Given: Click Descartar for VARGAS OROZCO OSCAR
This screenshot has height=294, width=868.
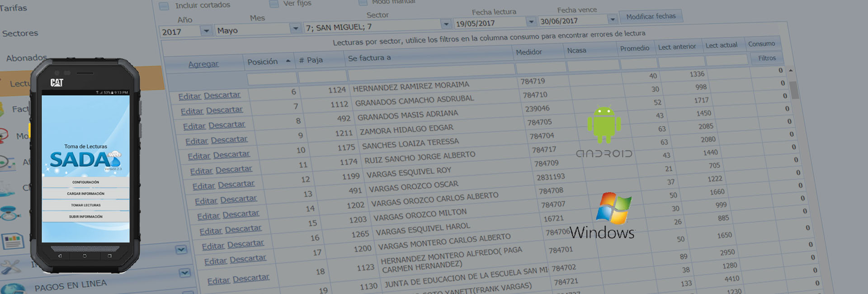Looking at the screenshot, I should pos(238,199).
